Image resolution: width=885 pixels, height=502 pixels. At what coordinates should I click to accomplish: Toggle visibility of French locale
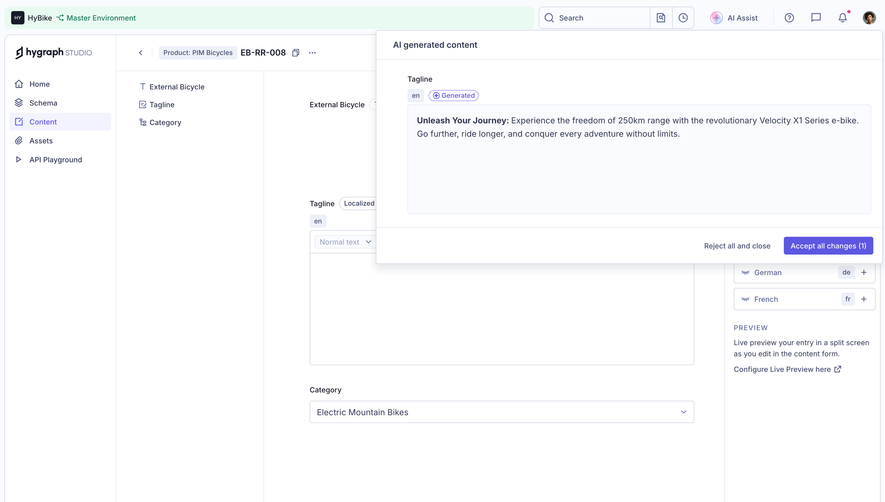point(745,299)
